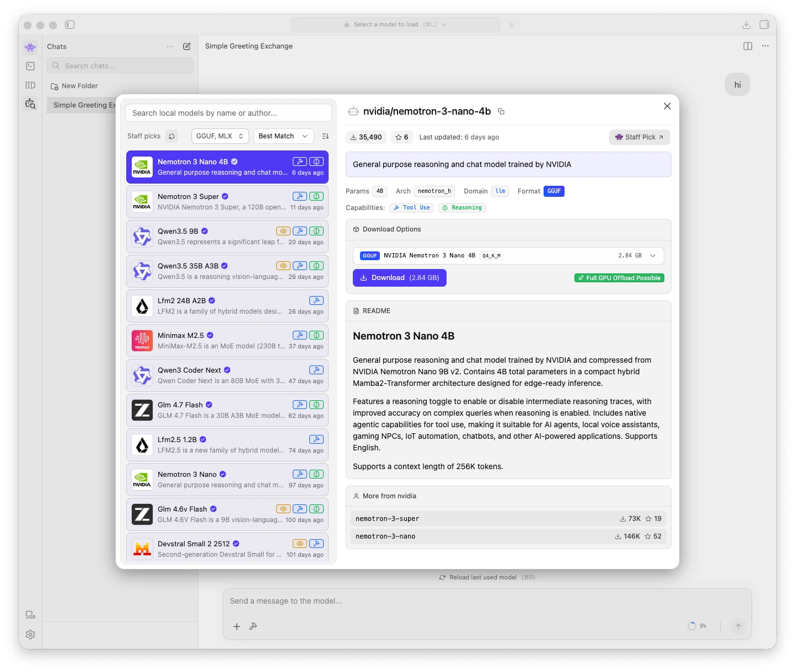Screen dimensions: 795x672
Task: Open My Models library sidebar icon
Action: pos(30,85)
